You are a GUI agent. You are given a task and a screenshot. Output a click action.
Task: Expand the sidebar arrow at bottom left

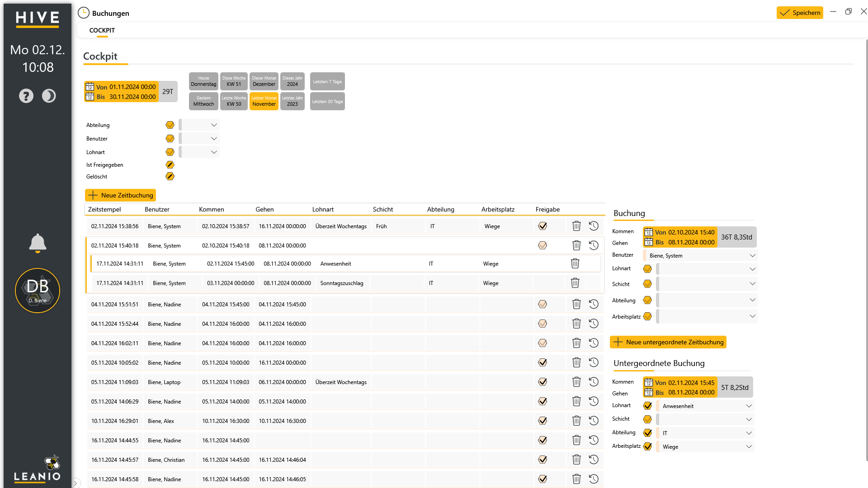tap(75, 483)
